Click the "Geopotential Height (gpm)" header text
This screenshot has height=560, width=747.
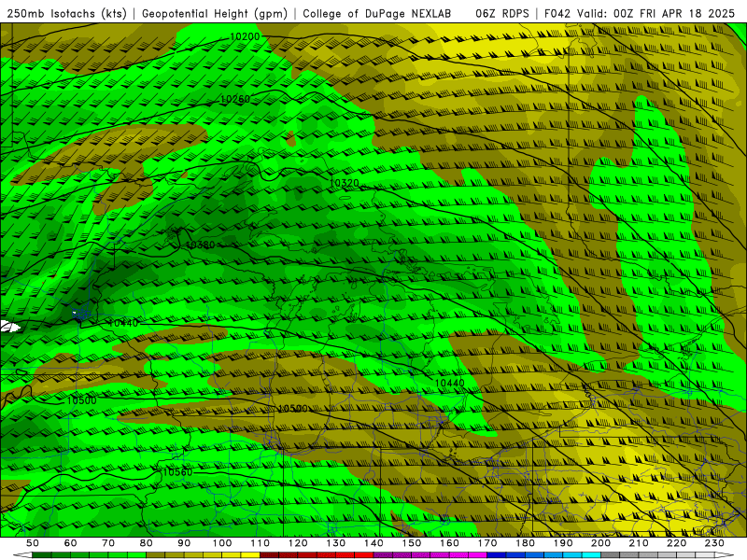pos(215,14)
